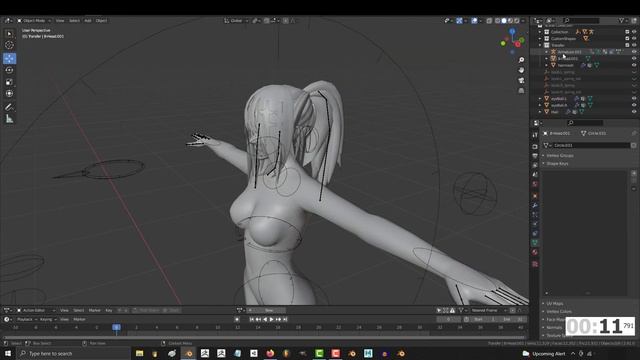Toggle eye icon for eyeball.R row
This screenshot has height=360, width=640.
(x=634, y=105)
